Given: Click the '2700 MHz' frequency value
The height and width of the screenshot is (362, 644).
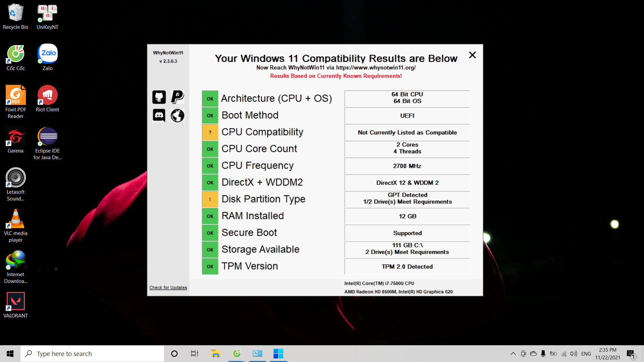Looking at the screenshot, I should pyautogui.click(x=407, y=166).
